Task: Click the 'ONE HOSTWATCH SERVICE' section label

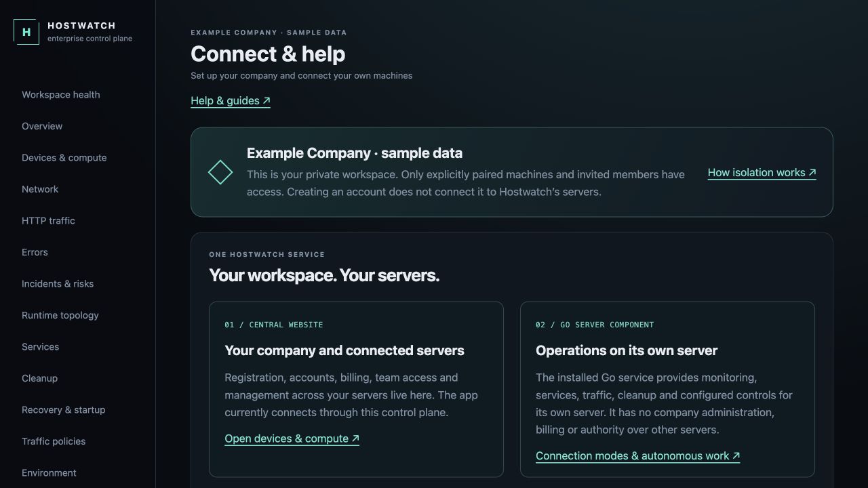Action: pyautogui.click(x=267, y=255)
